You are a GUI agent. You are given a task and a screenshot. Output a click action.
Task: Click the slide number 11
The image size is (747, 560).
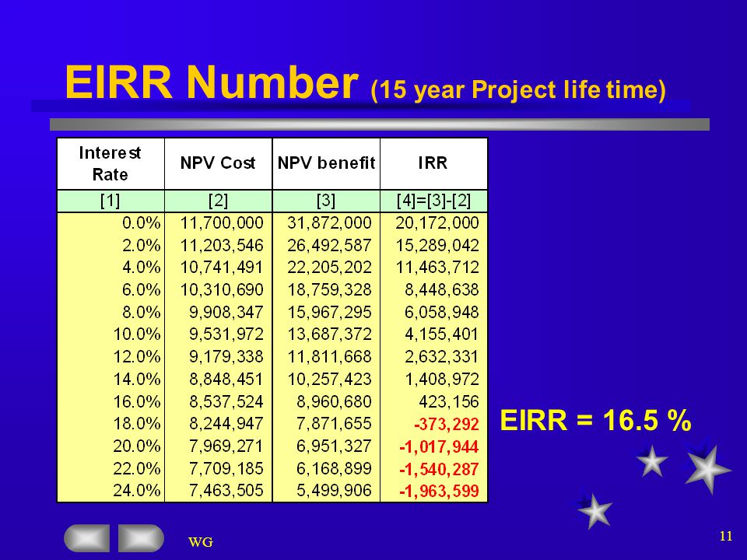pyautogui.click(x=725, y=536)
